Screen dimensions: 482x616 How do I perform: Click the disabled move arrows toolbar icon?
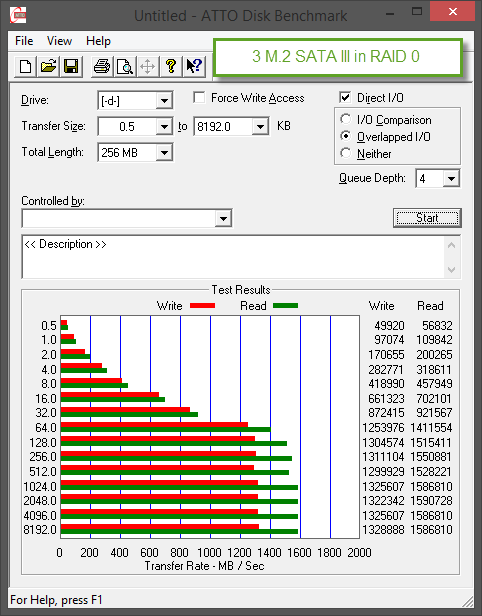[x=148, y=66]
